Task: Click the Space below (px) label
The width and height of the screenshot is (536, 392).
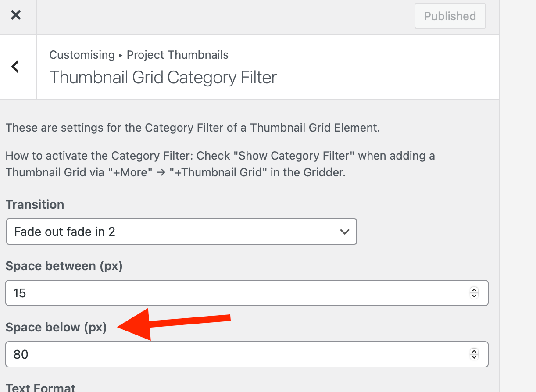Action: [x=56, y=328]
